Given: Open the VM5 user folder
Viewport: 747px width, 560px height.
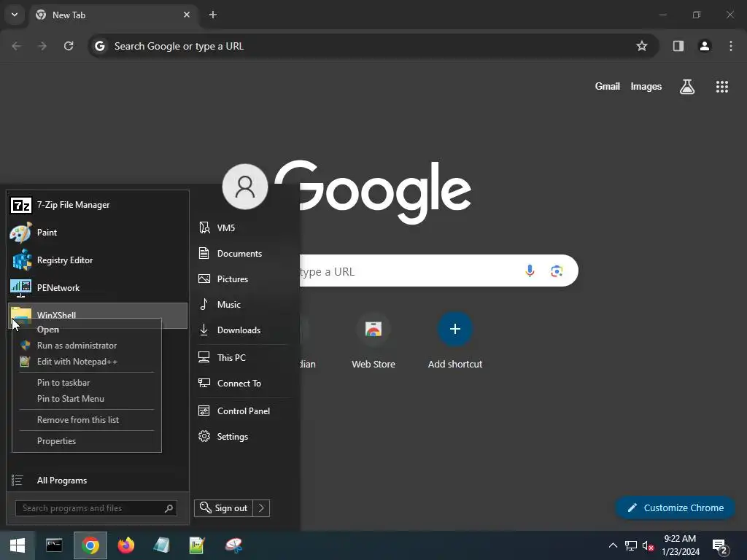Looking at the screenshot, I should (x=243, y=228).
